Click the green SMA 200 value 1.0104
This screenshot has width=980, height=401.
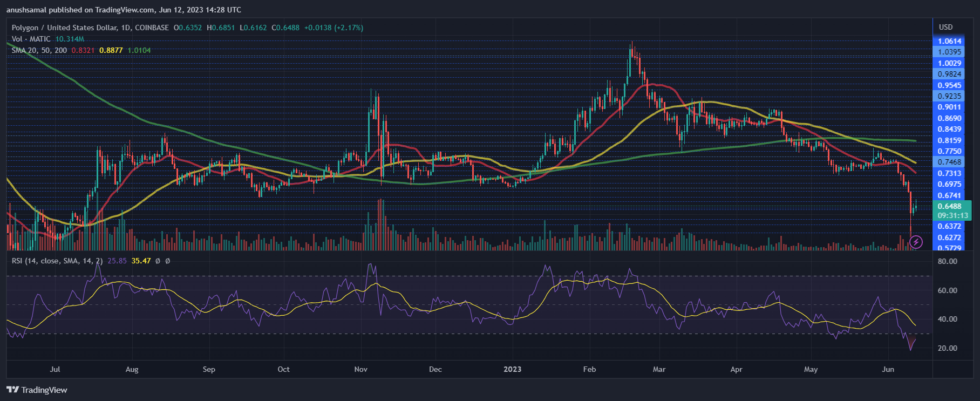139,50
